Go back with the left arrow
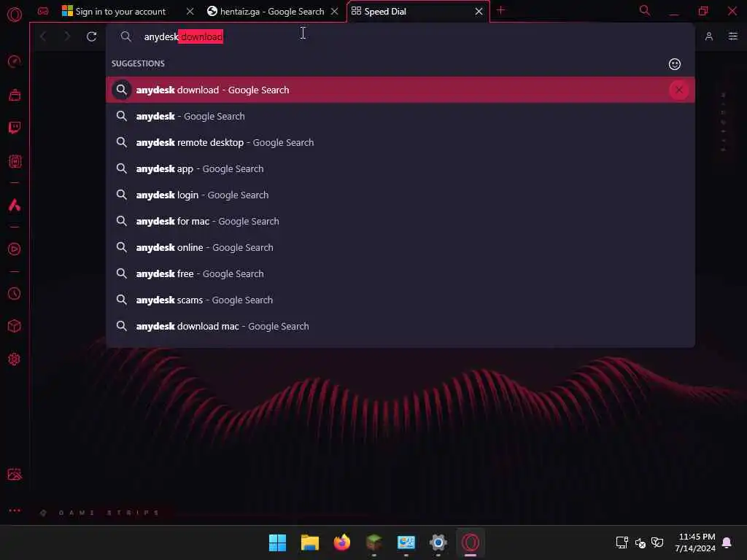The image size is (747, 560). point(43,36)
